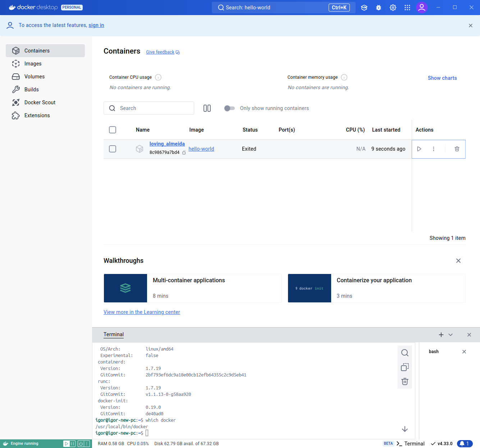This screenshot has height=448, width=480.
Task: Open Docker Scout from the sidebar
Action: click(x=40, y=102)
